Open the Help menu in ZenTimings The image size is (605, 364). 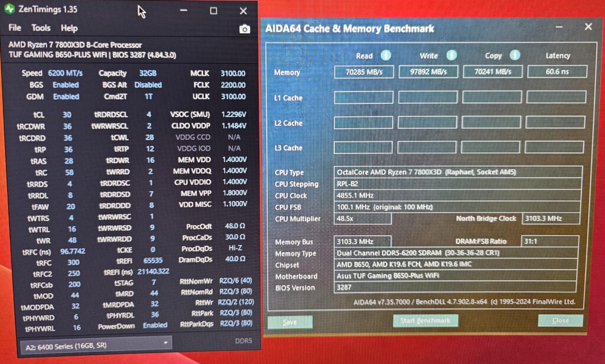point(69,27)
